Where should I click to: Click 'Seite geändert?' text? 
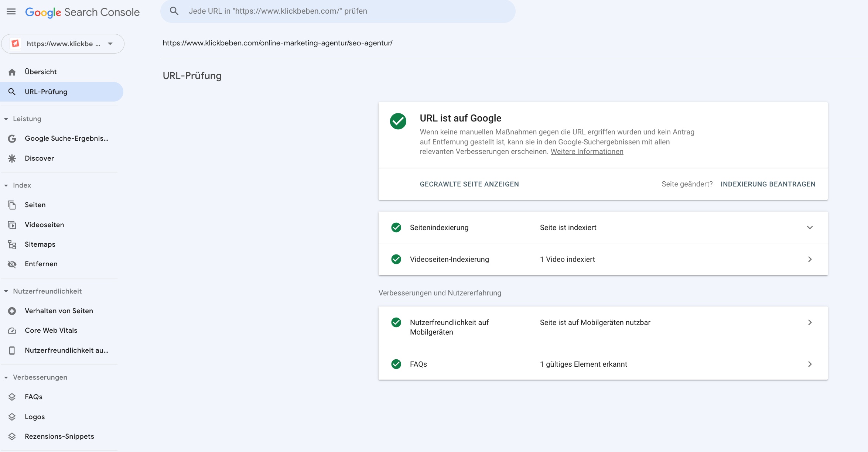click(x=687, y=184)
